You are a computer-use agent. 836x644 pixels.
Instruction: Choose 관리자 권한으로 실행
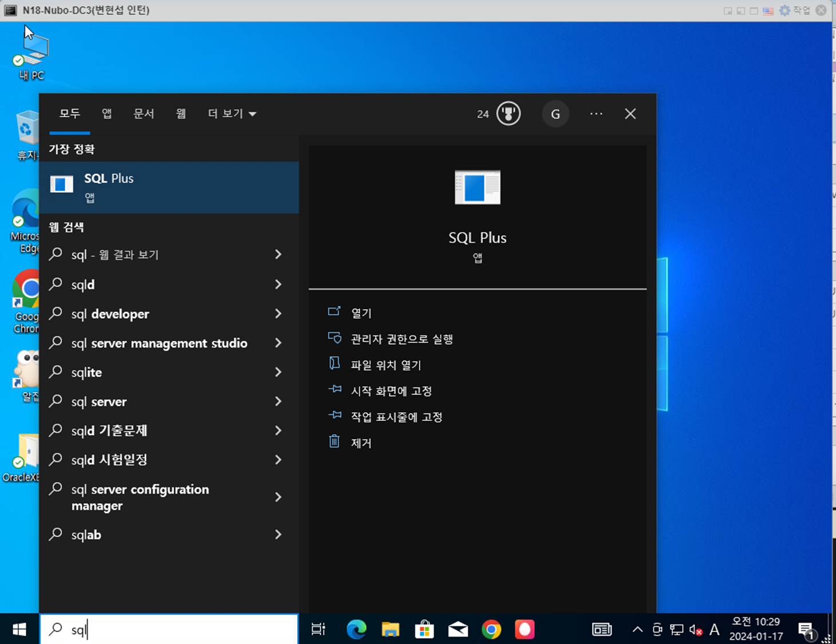pos(402,339)
